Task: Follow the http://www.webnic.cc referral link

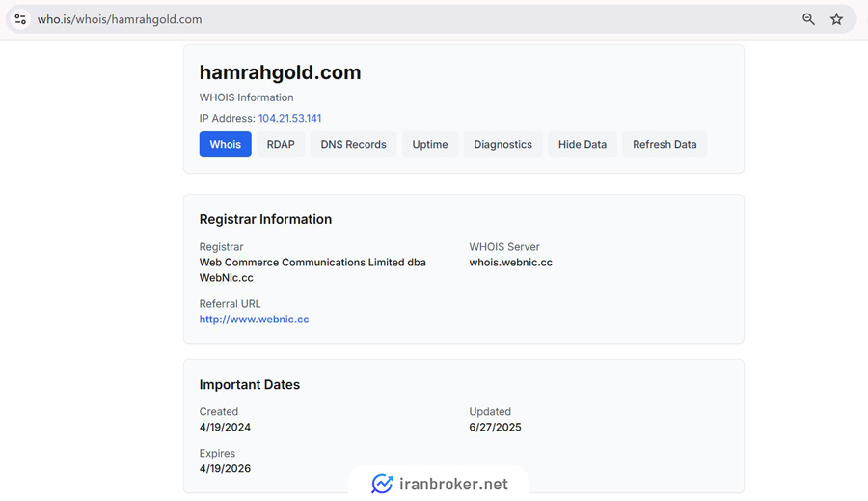Action: point(254,320)
